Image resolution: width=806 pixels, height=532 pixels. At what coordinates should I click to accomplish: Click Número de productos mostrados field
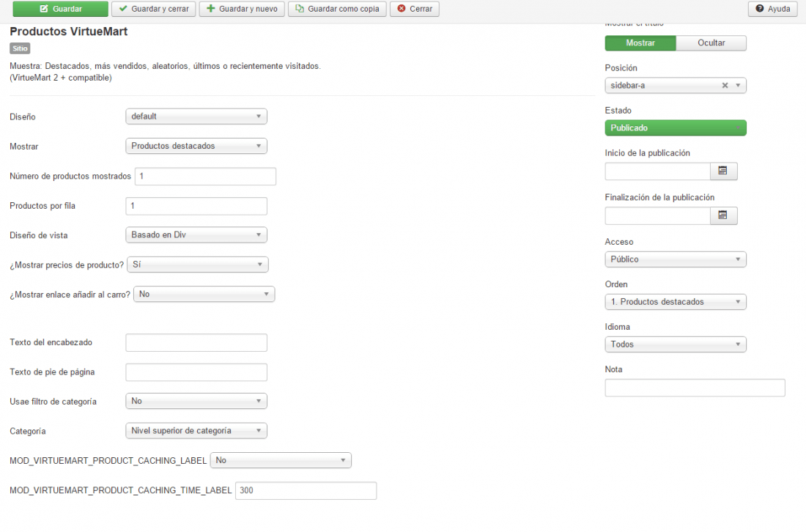(x=205, y=177)
